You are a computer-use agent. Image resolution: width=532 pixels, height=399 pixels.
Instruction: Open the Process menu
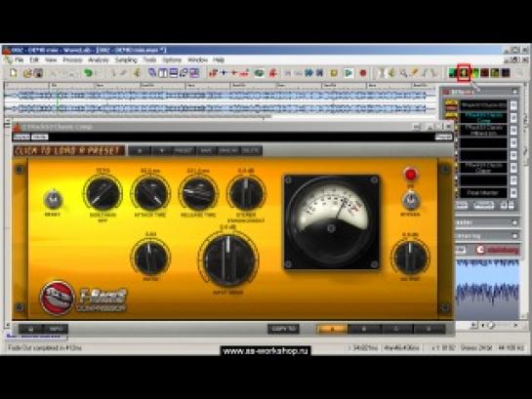click(x=72, y=60)
